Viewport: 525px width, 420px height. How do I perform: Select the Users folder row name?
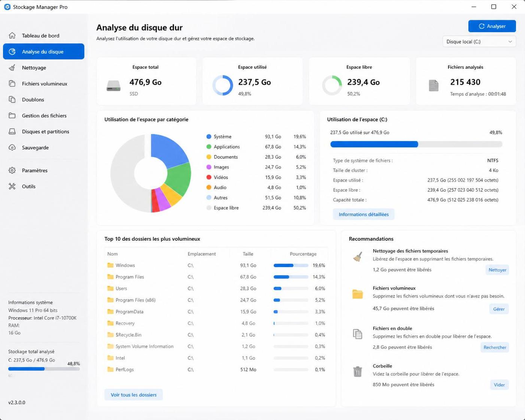121,289
